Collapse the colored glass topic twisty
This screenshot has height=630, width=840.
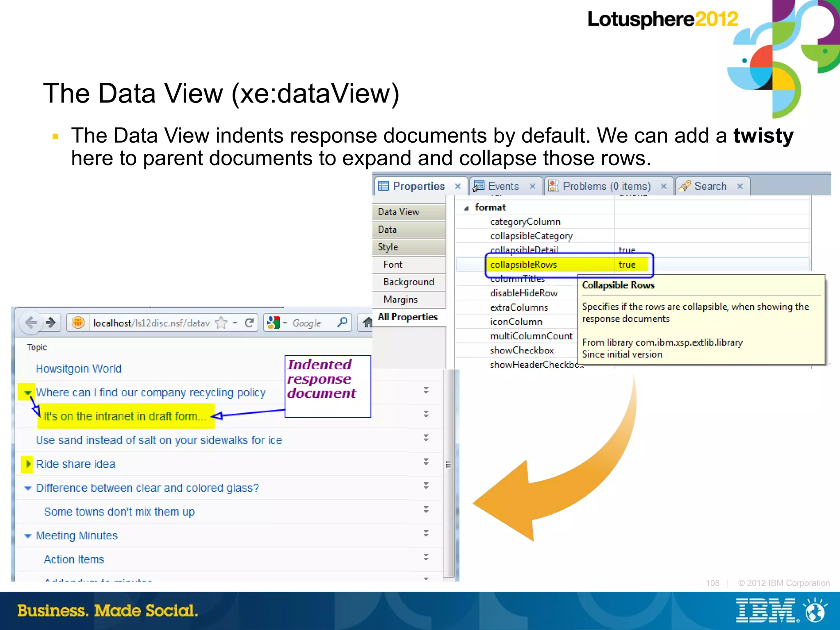click(27, 488)
